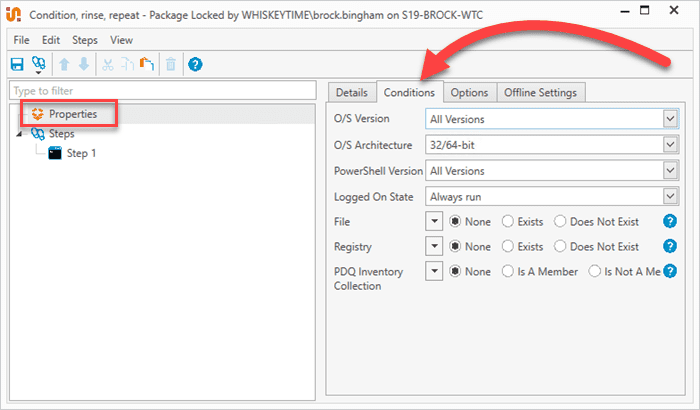Viewport: 700px width, 410px height.
Task: Switch to the Options tab
Action: click(x=469, y=92)
